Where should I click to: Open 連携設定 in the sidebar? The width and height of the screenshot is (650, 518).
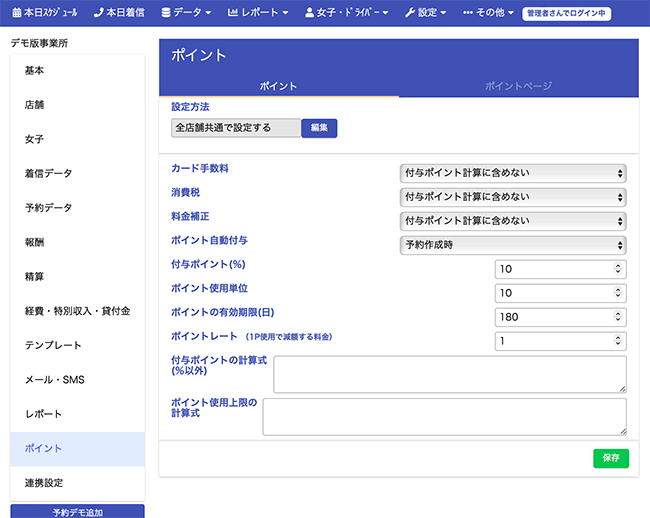coord(78,483)
